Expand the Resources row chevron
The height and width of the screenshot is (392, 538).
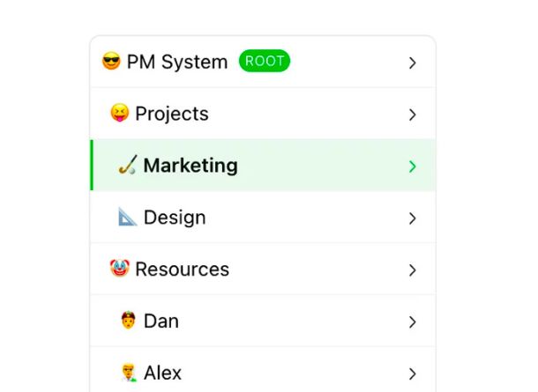413,270
